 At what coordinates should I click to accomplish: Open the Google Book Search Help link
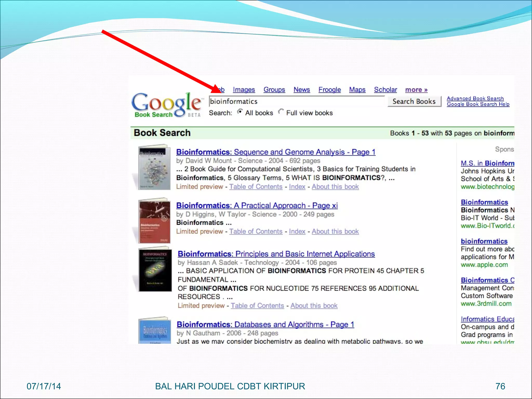point(478,104)
